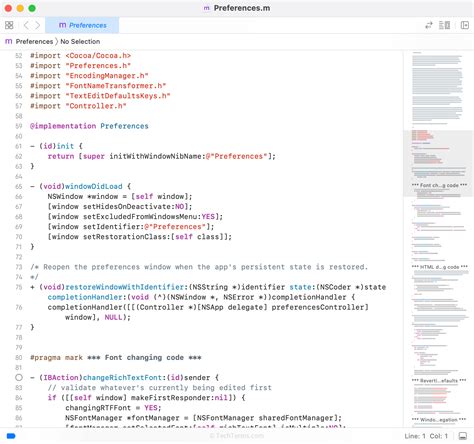The image size is (474, 444).
Task: Click line number 65 in the gutter
Action: click(x=19, y=186)
